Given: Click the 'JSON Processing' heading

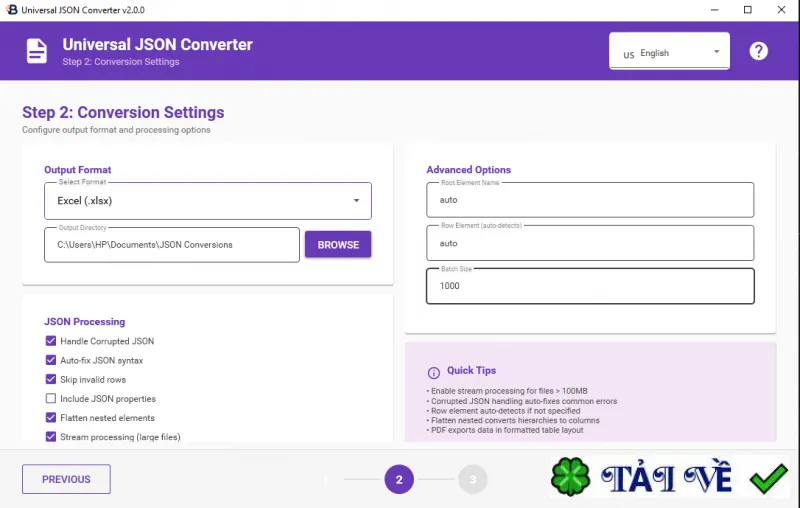Looking at the screenshot, I should (85, 322).
